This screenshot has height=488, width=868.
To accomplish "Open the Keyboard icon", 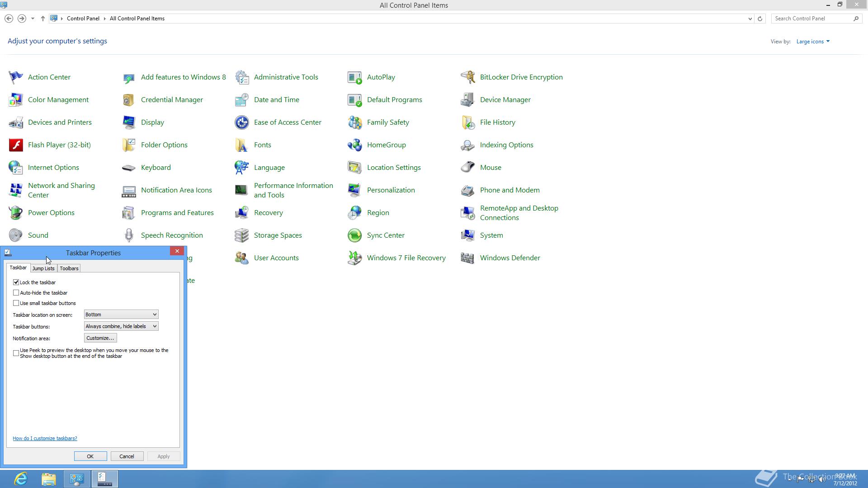I will (129, 168).
